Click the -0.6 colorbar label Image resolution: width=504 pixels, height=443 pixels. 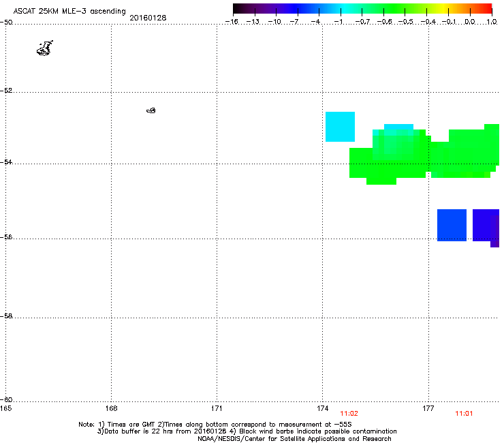(384, 22)
